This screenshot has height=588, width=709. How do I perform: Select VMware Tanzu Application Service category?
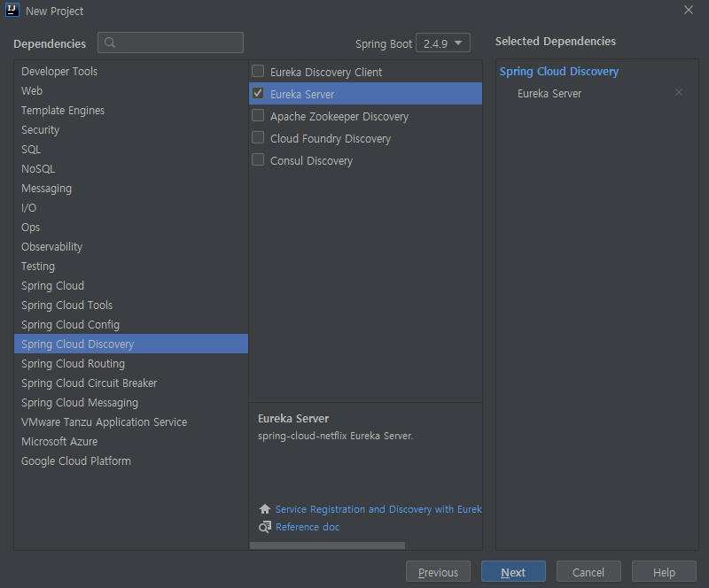tap(131, 422)
